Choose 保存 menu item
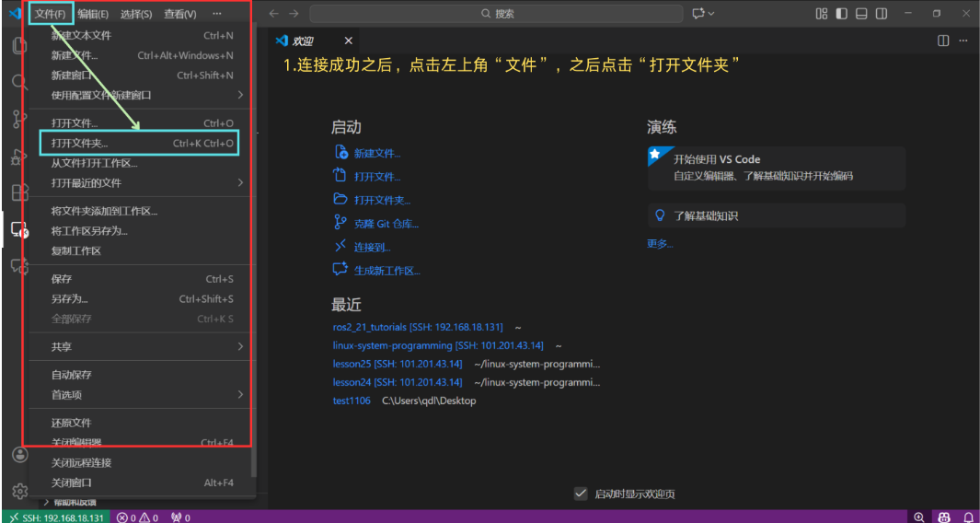This screenshot has height=523, width=980. 143,279
